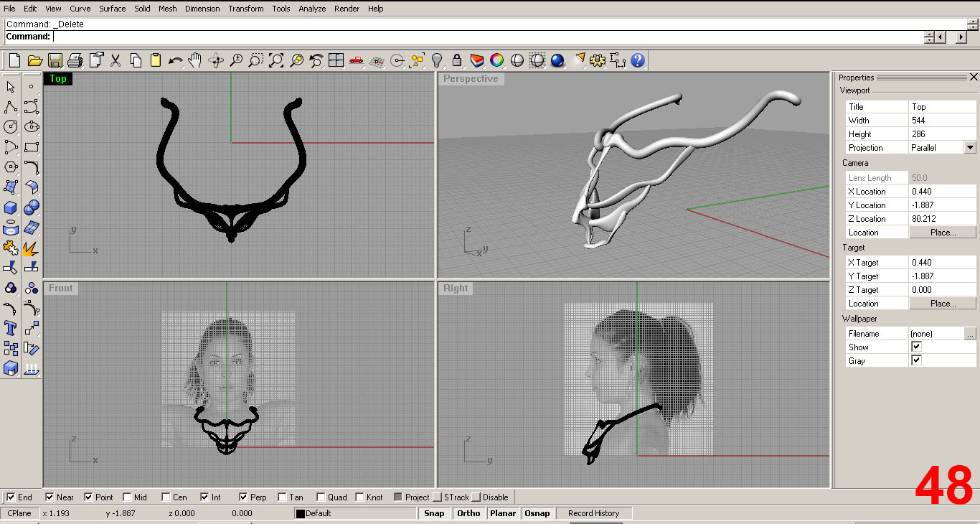Viewport: 980px width, 524px height.
Task: Open the Transform menu
Action: tap(246, 9)
